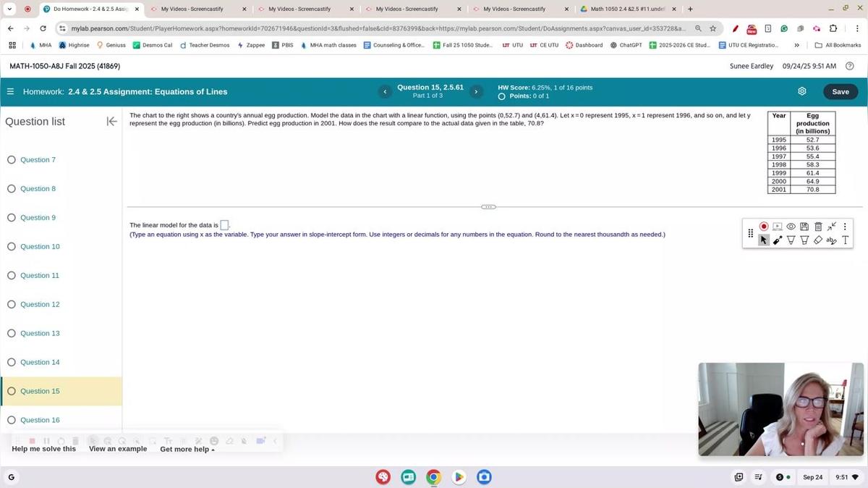This screenshot has height=488, width=868.
Task: Toggle the eye visibility icon on toolbar
Action: pos(791,226)
